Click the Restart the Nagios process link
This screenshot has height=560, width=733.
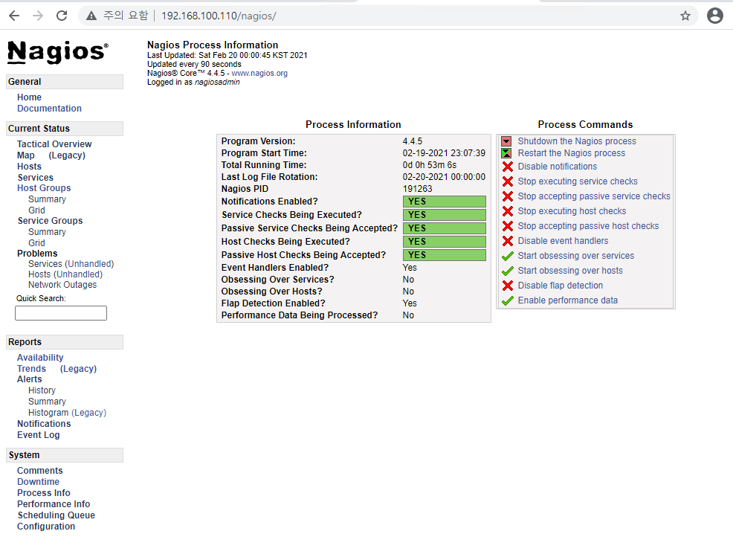pos(571,153)
